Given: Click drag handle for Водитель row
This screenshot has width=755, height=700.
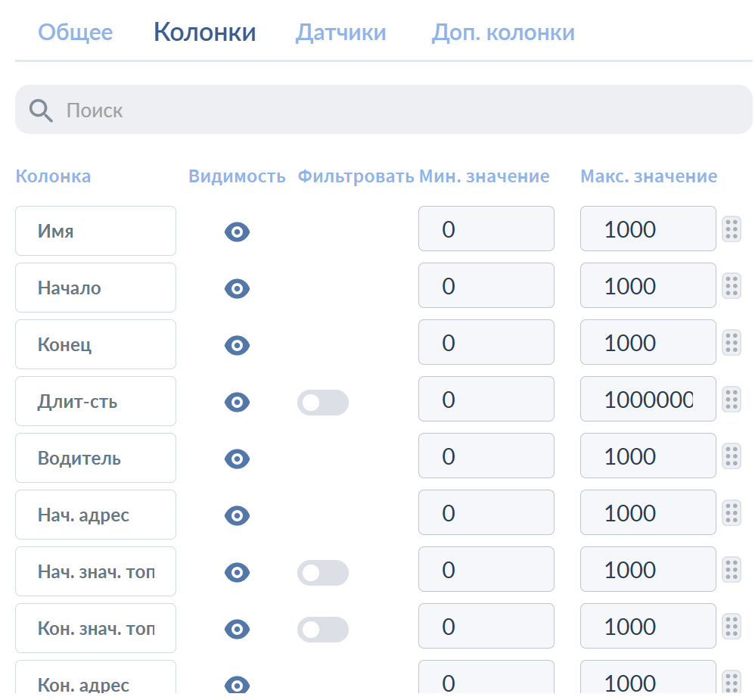Looking at the screenshot, I should pos(731,456).
